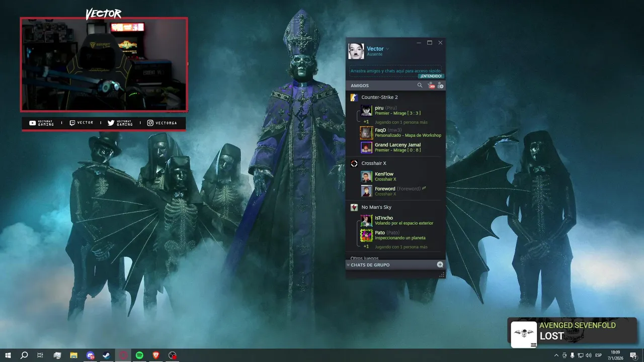The width and height of the screenshot is (644, 362).
Task: Click the microphone tray icon
Action: coord(573,355)
